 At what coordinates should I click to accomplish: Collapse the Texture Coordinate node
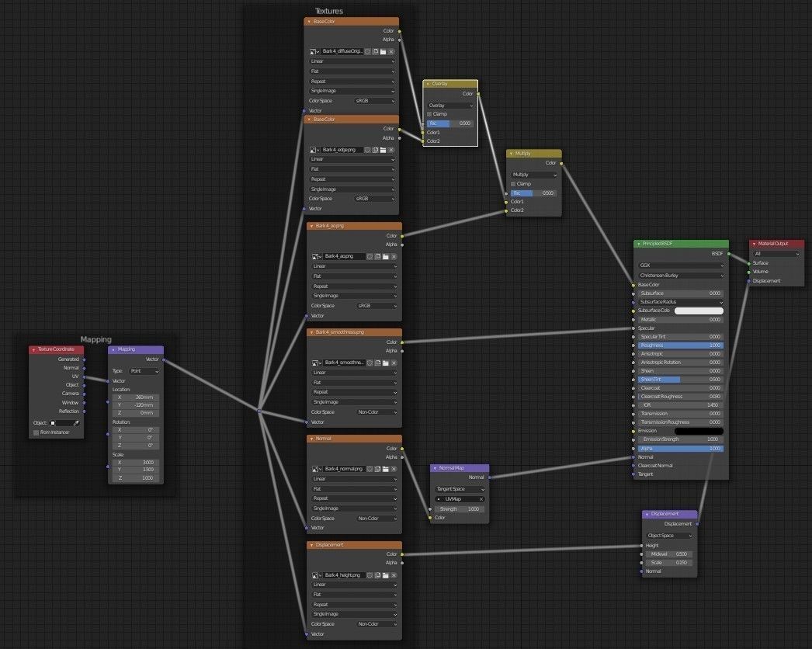(x=33, y=350)
